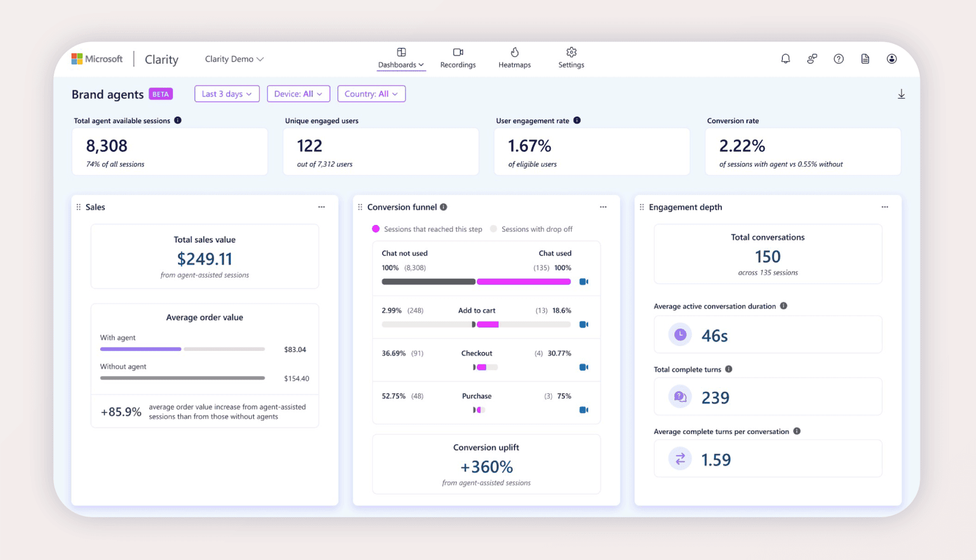This screenshot has width=976, height=560.
Task: Open the Device filter dropdown
Action: click(x=298, y=94)
